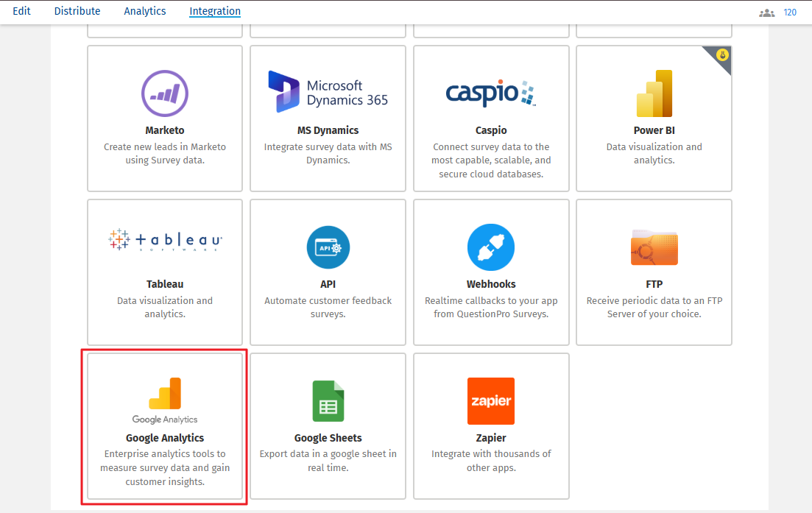
Task: Click 'Integrate with thousands of other apps' text
Action: (x=491, y=461)
